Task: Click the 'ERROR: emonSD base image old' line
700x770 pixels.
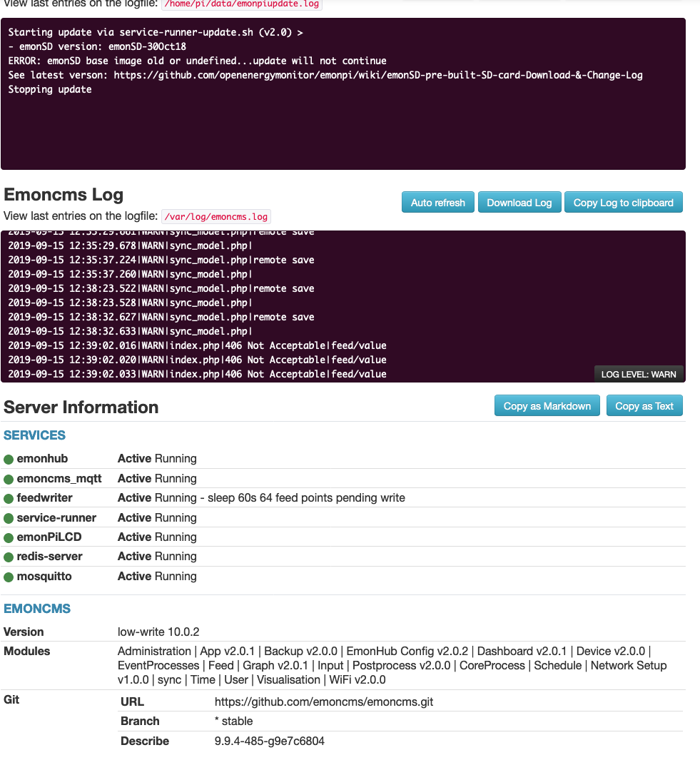Action: tap(198, 61)
